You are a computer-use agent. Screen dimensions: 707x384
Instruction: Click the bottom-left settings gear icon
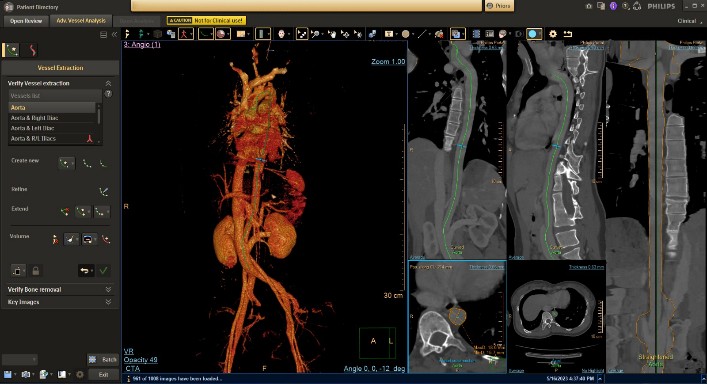coord(80,375)
